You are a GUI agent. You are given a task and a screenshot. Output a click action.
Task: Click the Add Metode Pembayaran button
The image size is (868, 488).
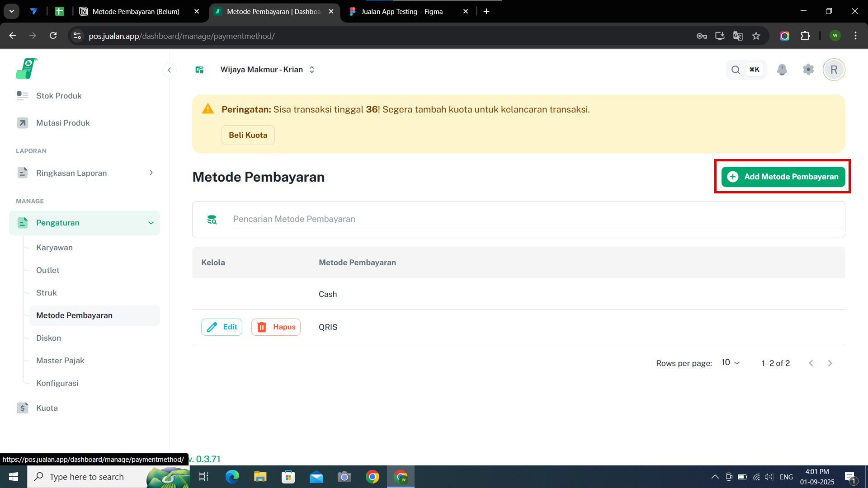coord(783,177)
